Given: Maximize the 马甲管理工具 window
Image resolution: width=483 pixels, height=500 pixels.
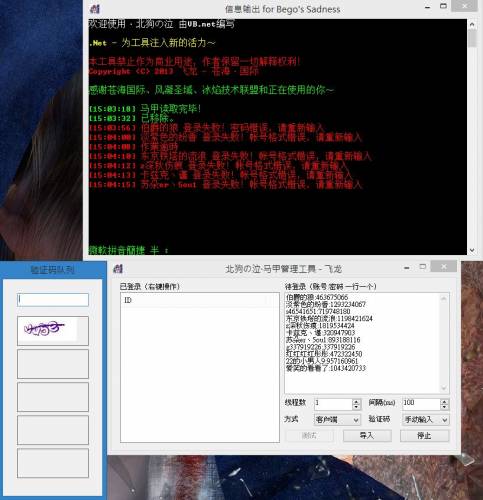Looking at the screenshot, I should tap(423, 267).
